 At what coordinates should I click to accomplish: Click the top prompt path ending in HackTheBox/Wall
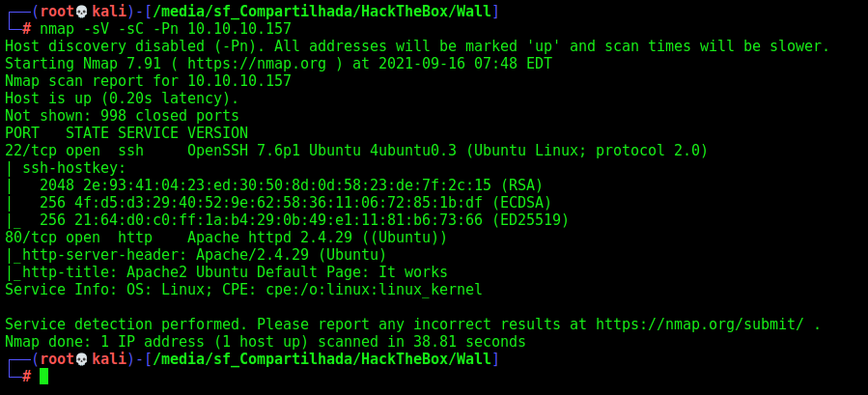click(x=322, y=12)
